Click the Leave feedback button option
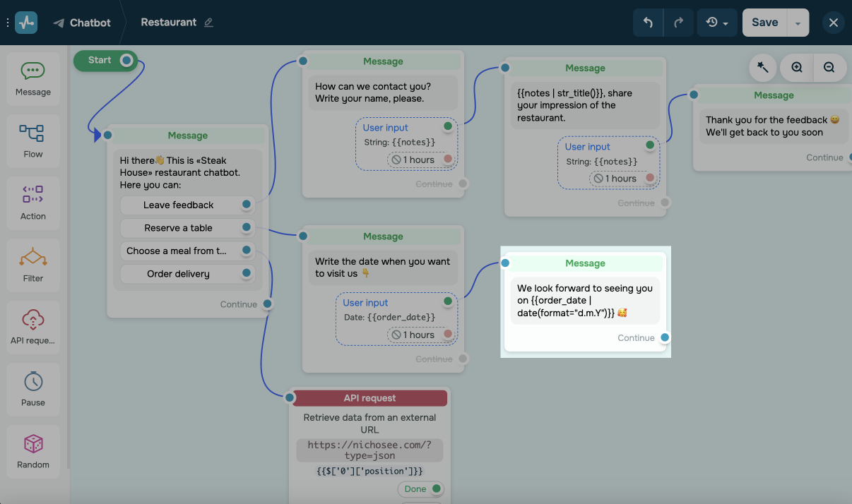852x504 pixels. point(179,205)
